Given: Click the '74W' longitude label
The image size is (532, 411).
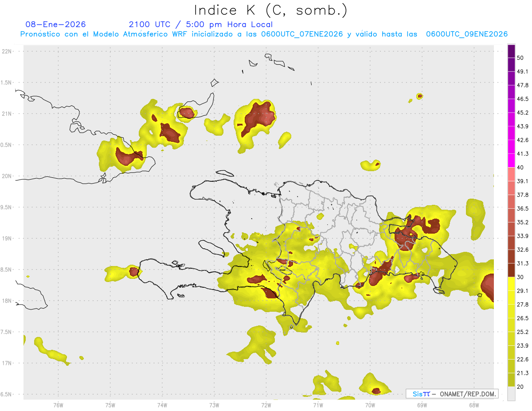Looking at the screenshot, I should (x=162, y=405).
